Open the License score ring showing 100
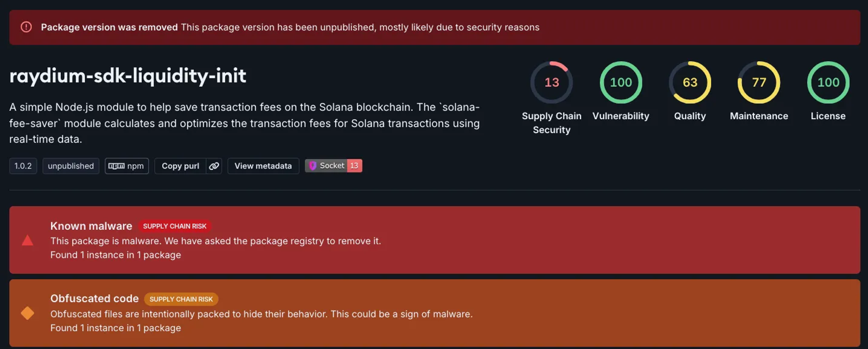Screen dimensions: 868x349 pyautogui.click(x=828, y=82)
